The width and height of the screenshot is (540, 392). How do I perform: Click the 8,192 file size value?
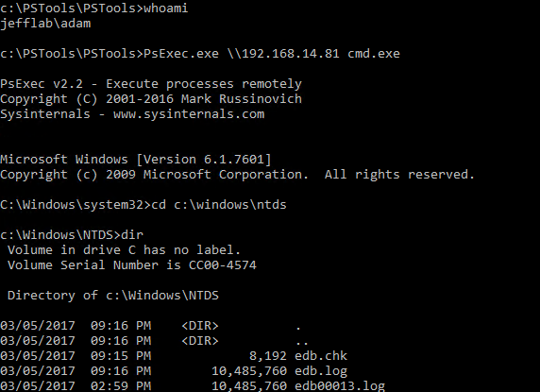pyautogui.click(x=268, y=356)
